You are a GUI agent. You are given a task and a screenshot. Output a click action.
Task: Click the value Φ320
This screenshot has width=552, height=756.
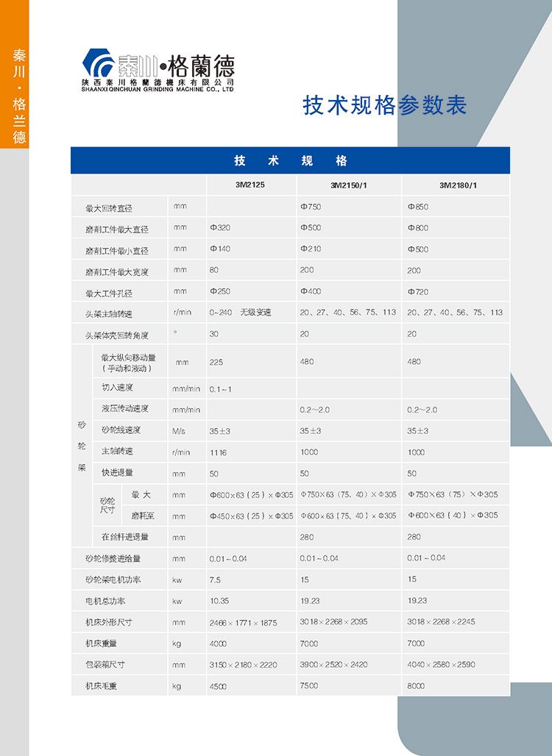click(x=220, y=227)
